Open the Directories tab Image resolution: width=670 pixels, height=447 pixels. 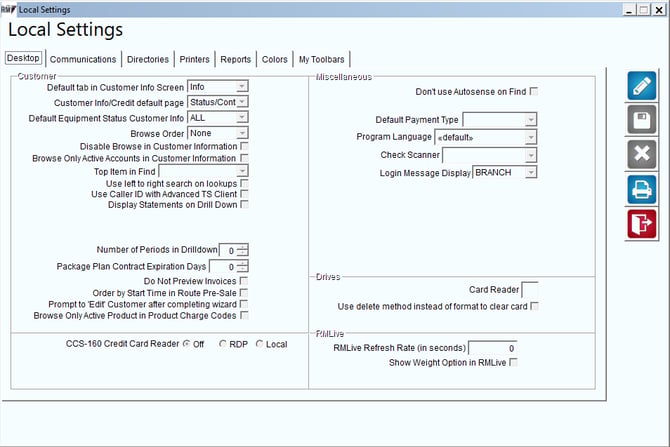coord(148,59)
